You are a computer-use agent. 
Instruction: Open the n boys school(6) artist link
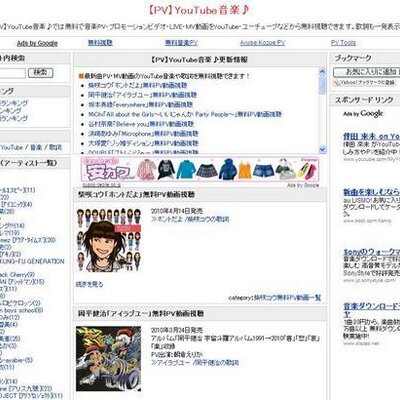tap(22, 310)
